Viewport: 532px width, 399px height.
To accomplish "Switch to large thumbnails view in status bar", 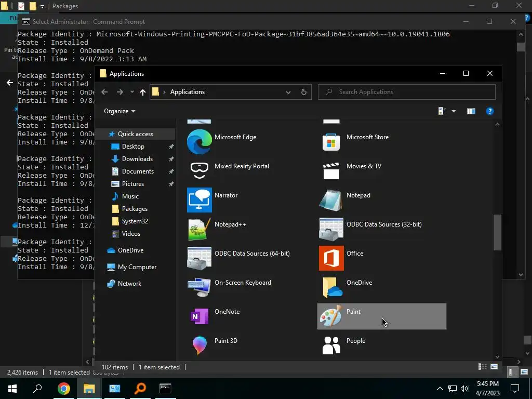I will pyautogui.click(x=494, y=367).
